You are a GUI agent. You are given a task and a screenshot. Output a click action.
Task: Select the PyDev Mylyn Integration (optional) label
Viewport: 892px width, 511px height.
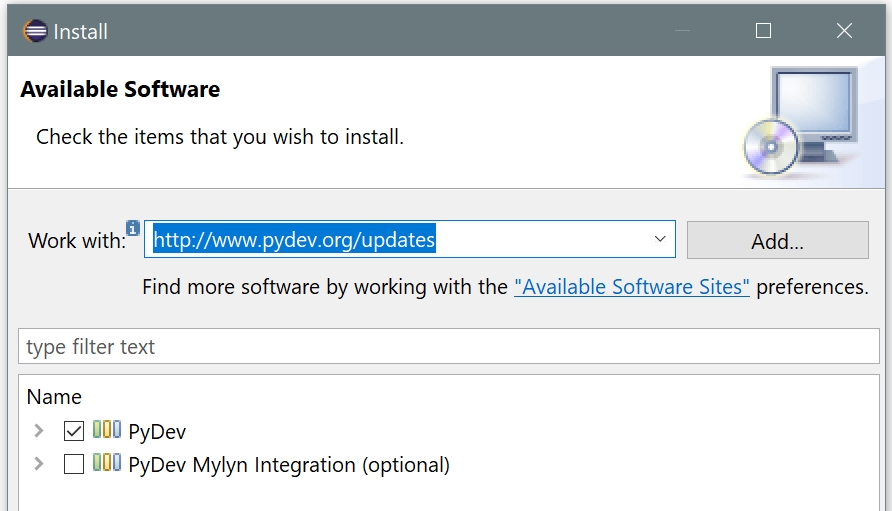(x=289, y=465)
